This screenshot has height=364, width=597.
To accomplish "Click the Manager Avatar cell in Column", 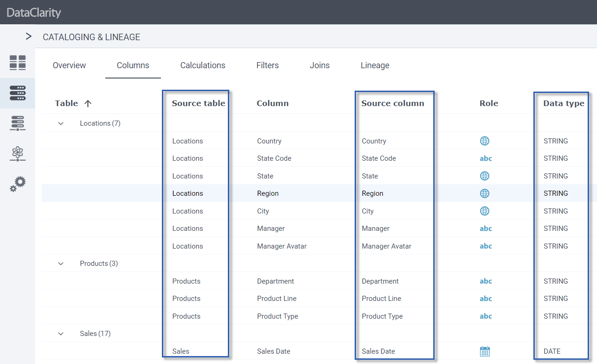I will (x=282, y=246).
